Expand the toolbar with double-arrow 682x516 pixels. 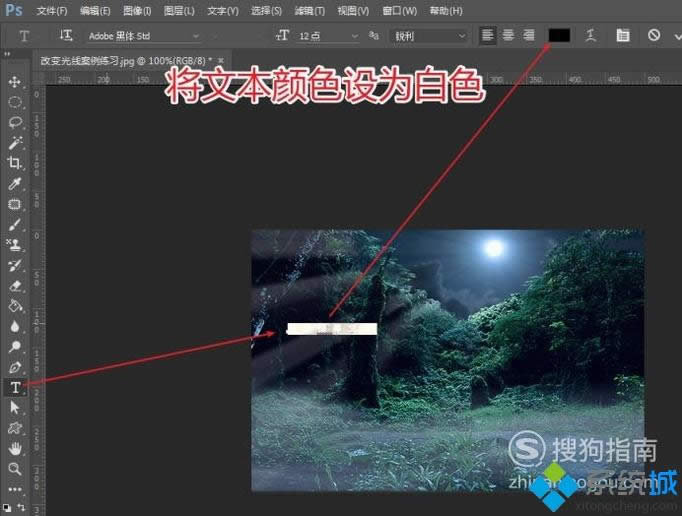pyautogui.click(x=7, y=54)
